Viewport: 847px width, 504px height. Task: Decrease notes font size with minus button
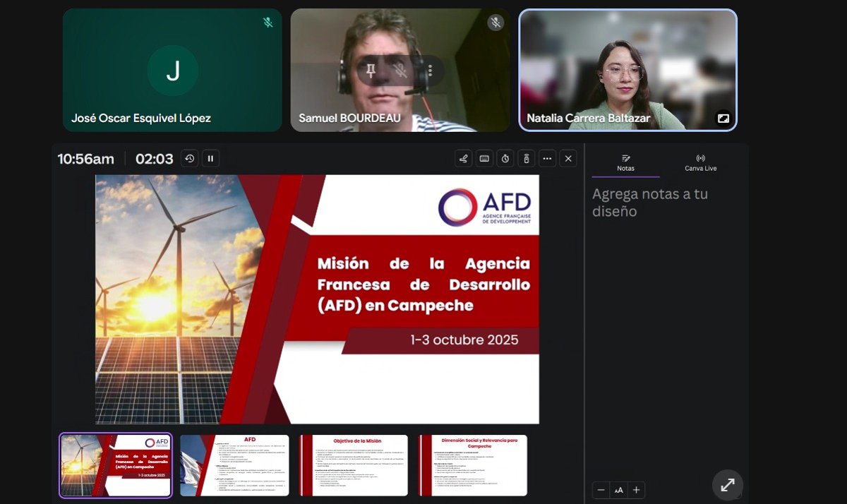coord(601,490)
